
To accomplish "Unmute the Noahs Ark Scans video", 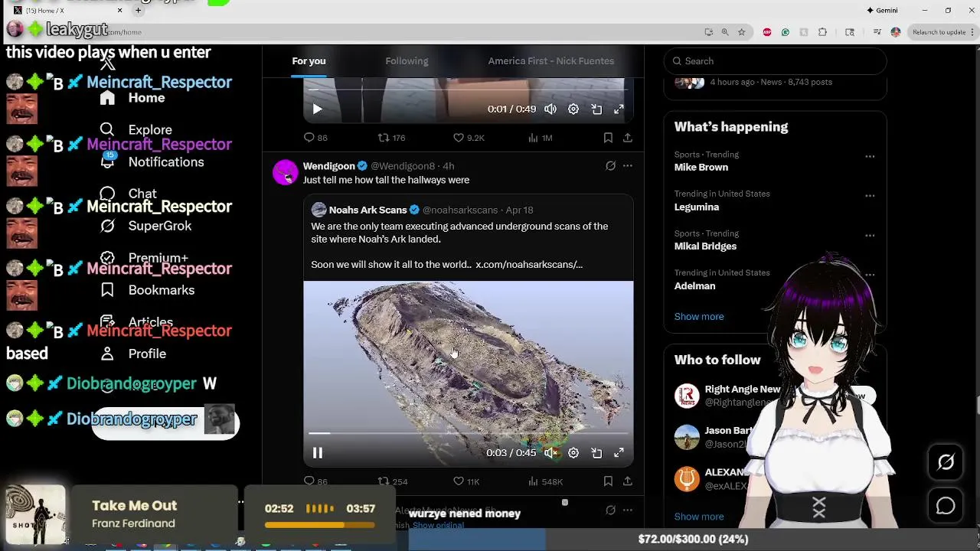I will 550,453.
